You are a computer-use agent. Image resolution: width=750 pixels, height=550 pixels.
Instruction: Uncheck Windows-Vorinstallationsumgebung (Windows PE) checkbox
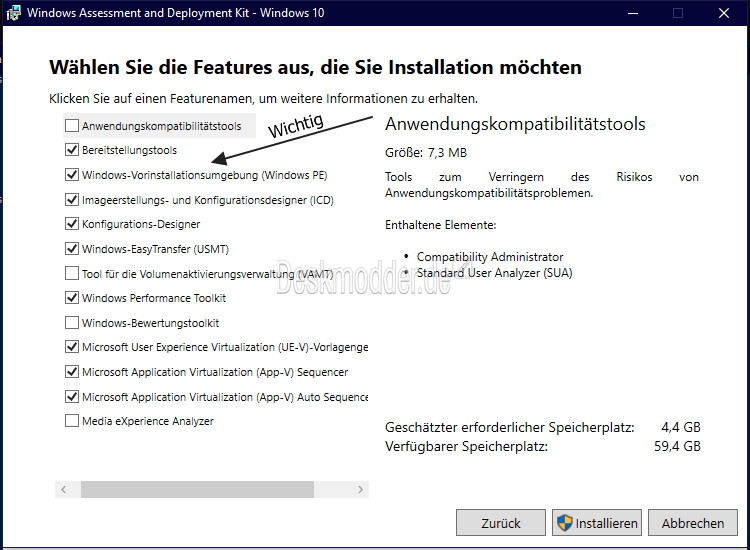point(72,175)
